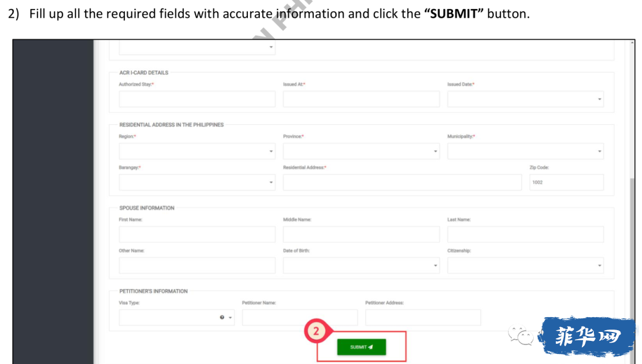The image size is (642, 364).
Task: Open the Region dropdown
Action: pyautogui.click(x=197, y=151)
